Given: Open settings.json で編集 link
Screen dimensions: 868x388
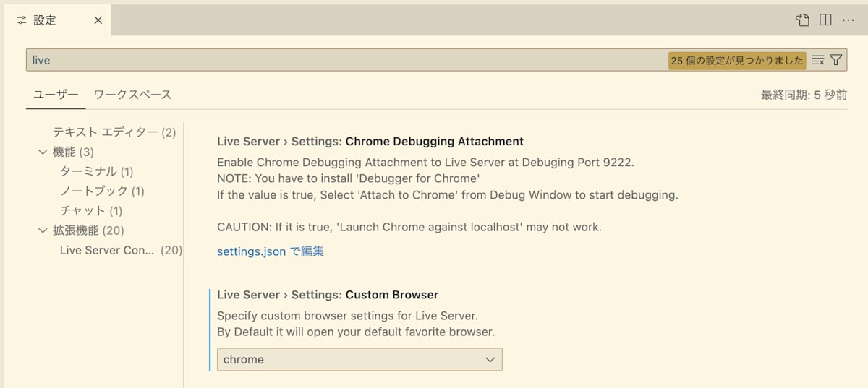Looking at the screenshot, I should coord(271,251).
